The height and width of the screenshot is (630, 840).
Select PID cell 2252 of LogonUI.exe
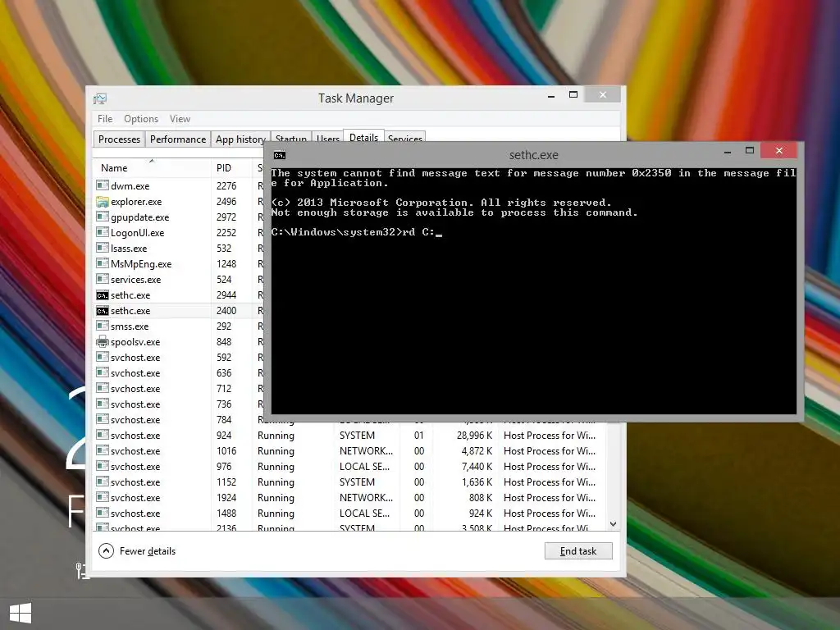click(226, 232)
